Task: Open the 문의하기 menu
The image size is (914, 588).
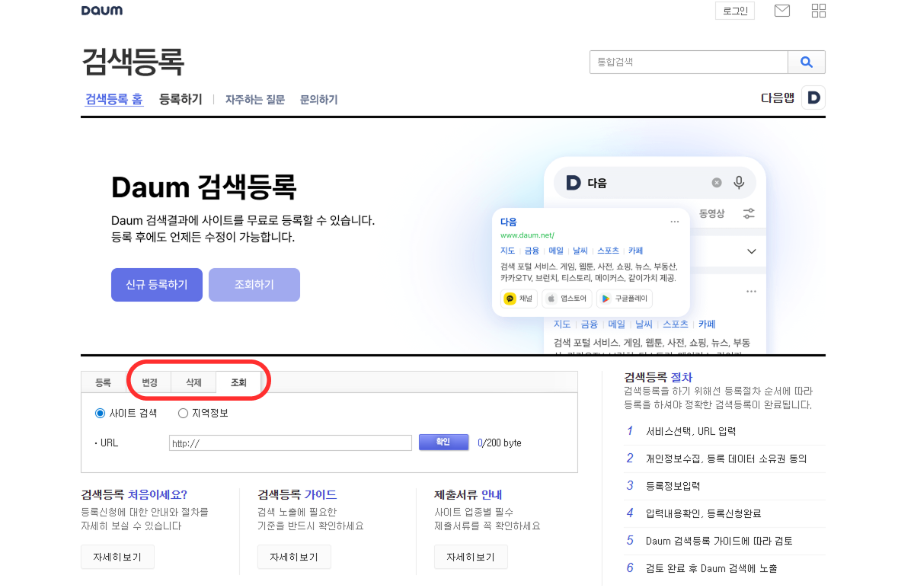Action: pos(318,100)
